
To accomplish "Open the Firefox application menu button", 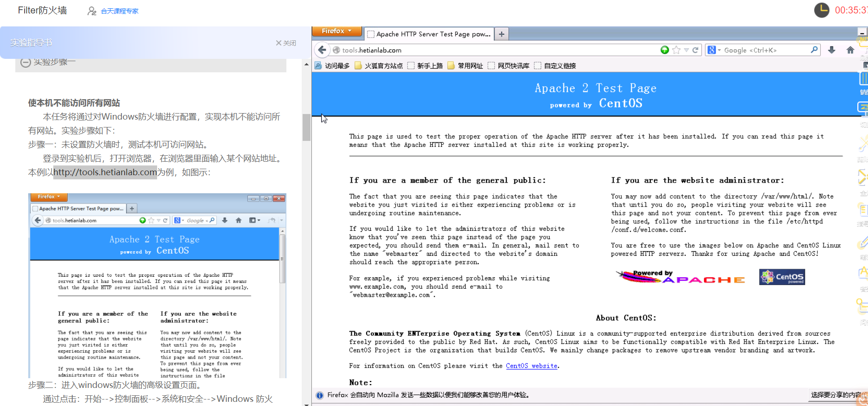I will point(337,31).
